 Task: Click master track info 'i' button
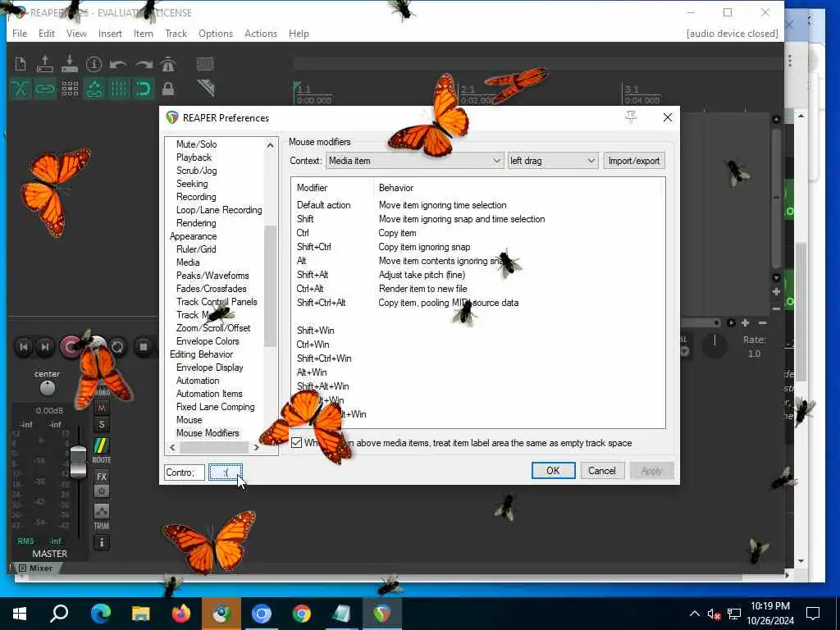click(x=101, y=543)
